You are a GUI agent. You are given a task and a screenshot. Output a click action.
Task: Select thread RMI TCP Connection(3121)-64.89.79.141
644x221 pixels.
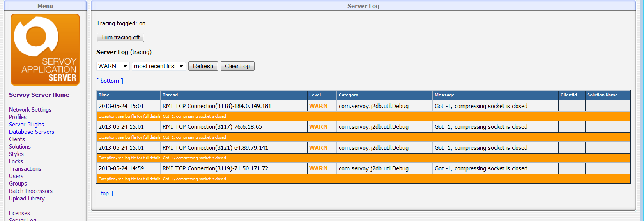[215, 148]
